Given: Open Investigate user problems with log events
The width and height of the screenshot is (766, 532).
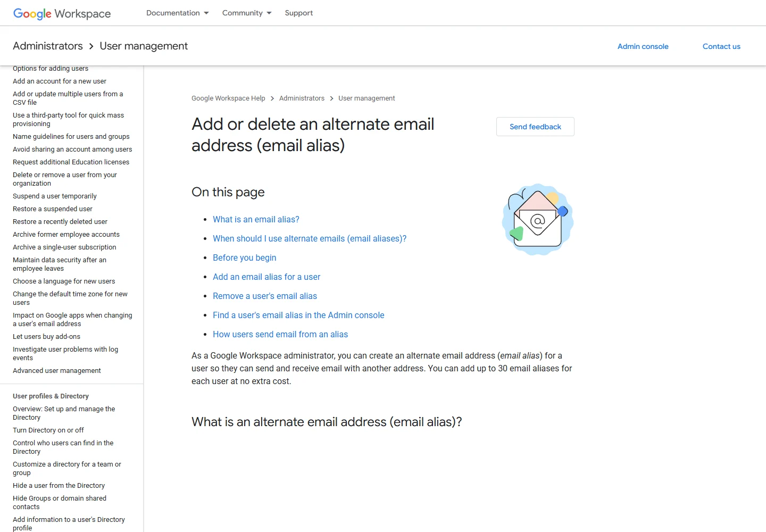Looking at the screenshot, I should click(x=65, y=354).
